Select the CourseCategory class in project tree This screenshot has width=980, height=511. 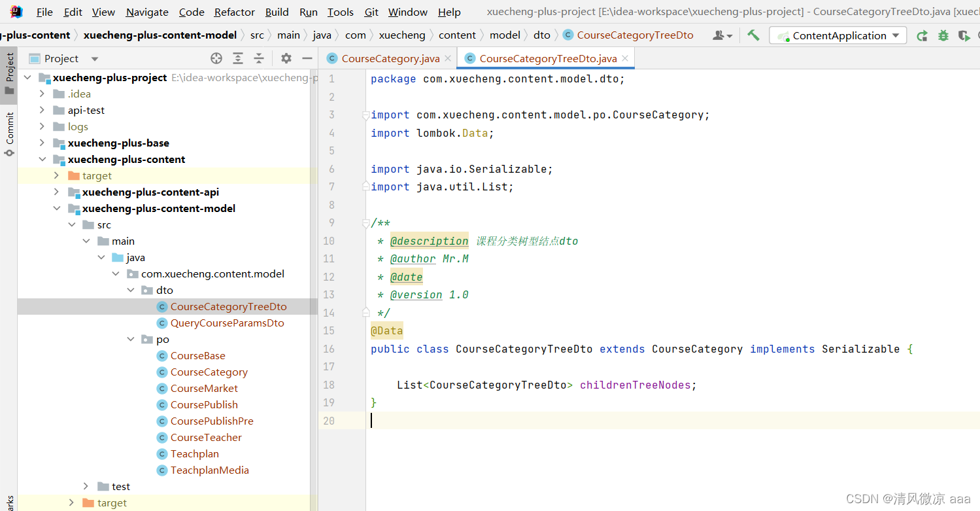click(x=209, y=372)
